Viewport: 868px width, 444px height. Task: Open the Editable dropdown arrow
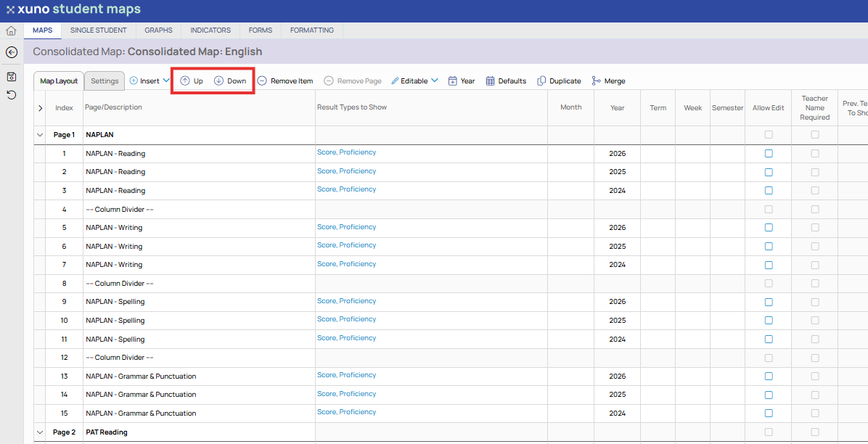pos(435,81)
